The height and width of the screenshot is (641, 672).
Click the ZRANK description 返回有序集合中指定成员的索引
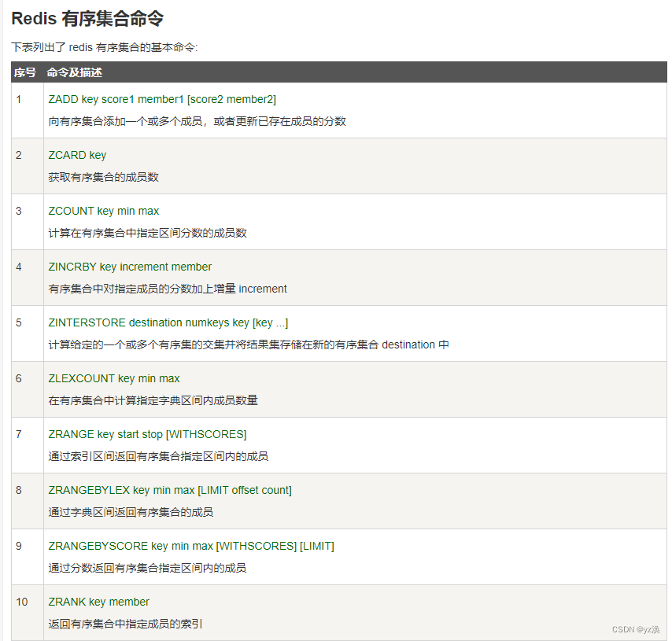click(120, 624)
